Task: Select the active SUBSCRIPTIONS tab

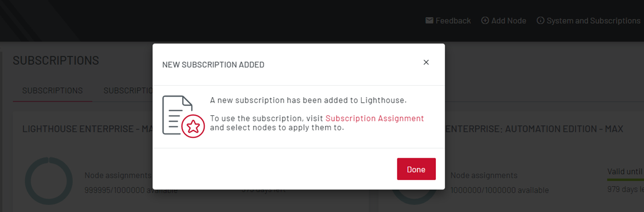Action: (53, 91)
